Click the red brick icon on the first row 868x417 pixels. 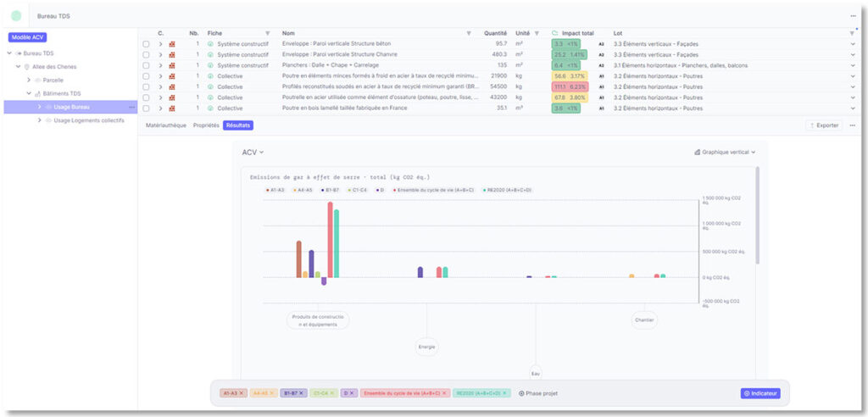tap(172, 43)
